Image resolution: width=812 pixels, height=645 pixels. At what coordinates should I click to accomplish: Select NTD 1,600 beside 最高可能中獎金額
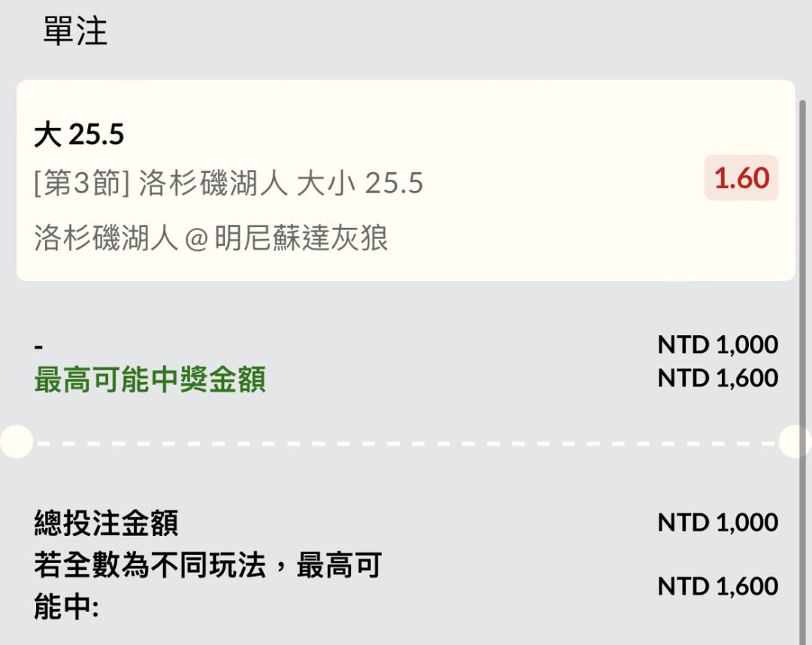click(717, 378)
